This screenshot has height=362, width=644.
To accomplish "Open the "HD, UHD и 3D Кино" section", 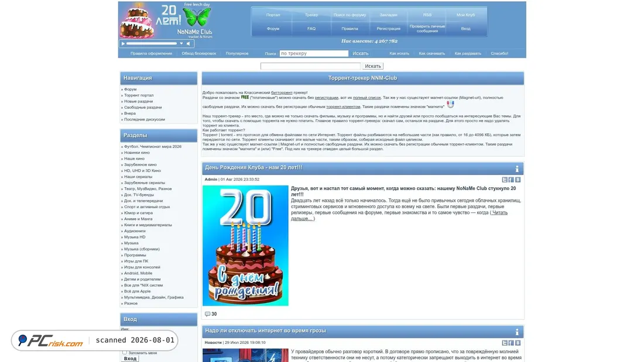I will pyautogui.click(x=142, y=171).
